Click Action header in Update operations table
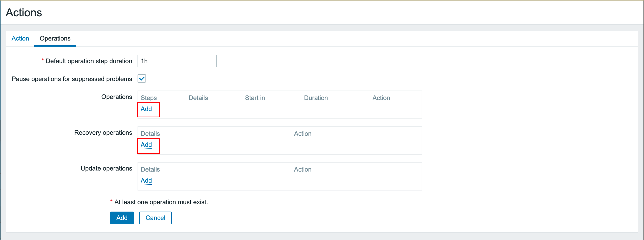This screenshot has height=240, width=644. [303, 169]
